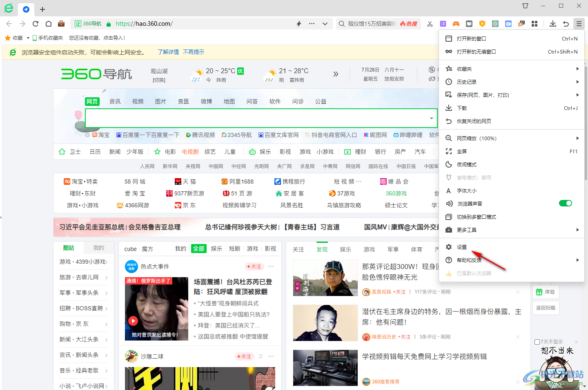Image resolution: width=588 pixels, height=390 pixels.
Task: Click 了解详情 link in warning bar
Action: [168, 52]
